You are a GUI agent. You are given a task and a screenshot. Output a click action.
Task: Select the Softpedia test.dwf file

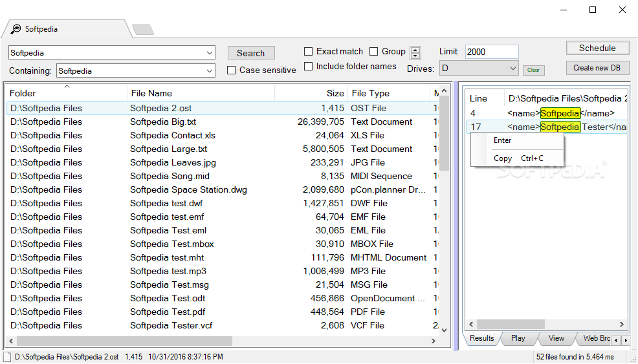click(x=223, y=204)
